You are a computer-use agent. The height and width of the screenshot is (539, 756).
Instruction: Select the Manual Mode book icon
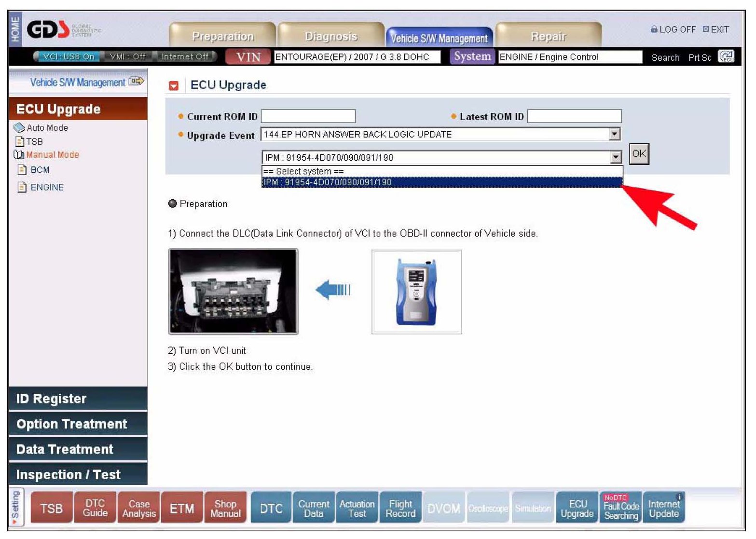click(19, 155)
